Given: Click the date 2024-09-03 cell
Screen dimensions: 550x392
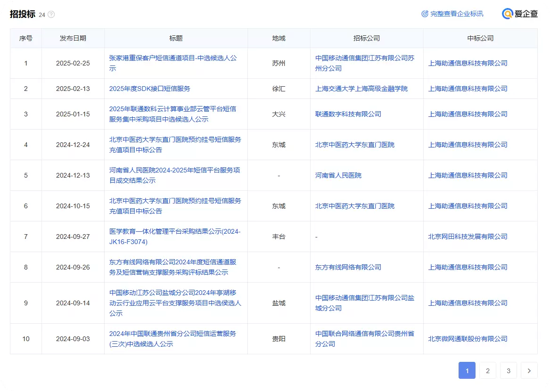Looking at the screenshot, I should pyautogui.click(x=73, y=339).
